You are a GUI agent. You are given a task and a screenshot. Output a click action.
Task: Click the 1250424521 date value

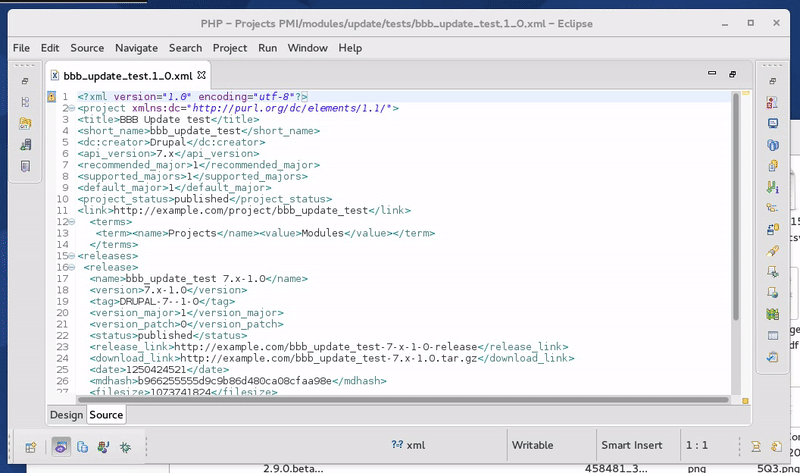156,369
